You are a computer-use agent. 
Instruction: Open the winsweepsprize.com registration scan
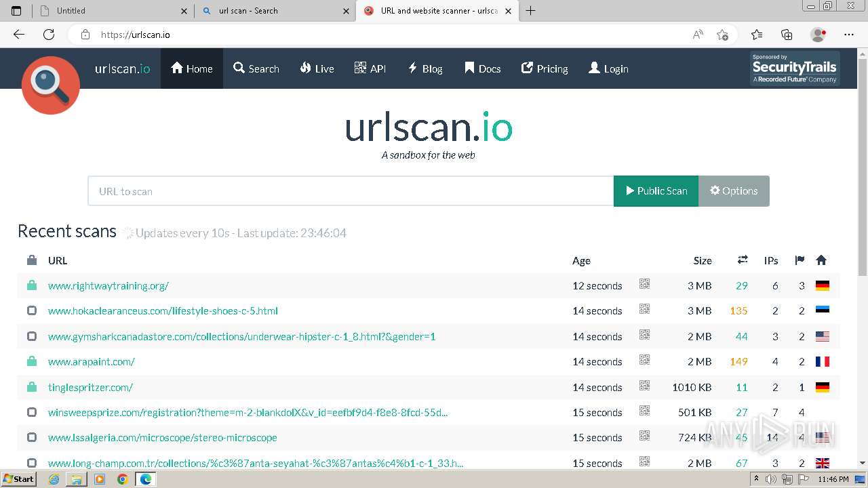[248, 412]
